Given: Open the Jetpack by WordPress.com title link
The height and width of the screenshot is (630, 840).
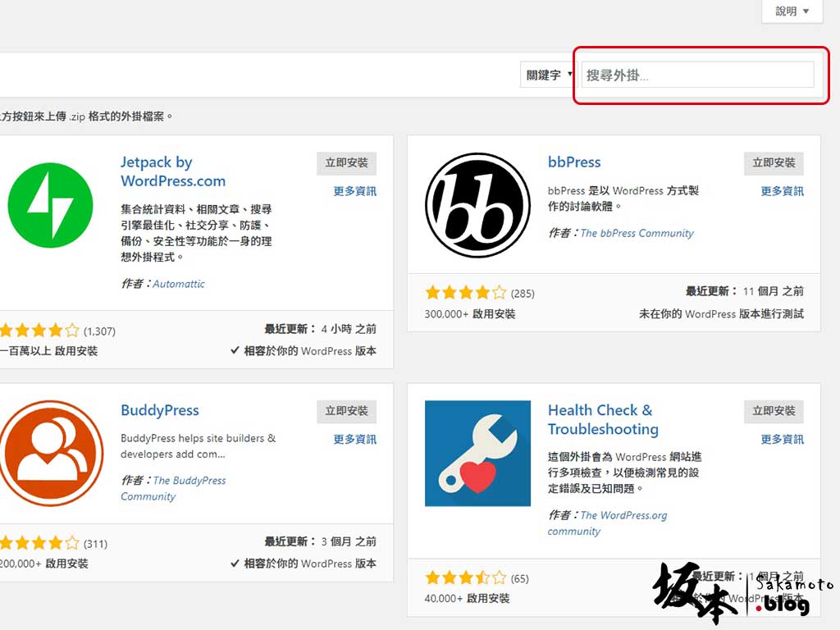Looking at the screenshot, I should [x=173, y=171].
